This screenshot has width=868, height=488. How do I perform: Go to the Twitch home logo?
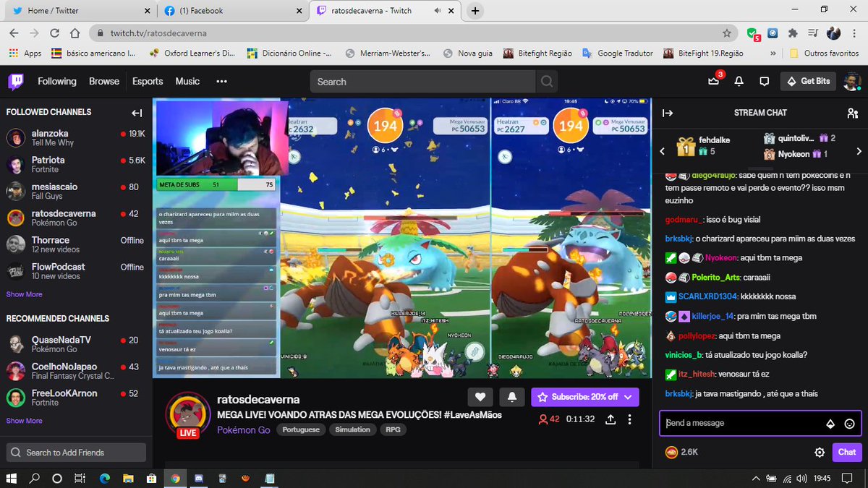pyautogui.click(x=15, y=82)
